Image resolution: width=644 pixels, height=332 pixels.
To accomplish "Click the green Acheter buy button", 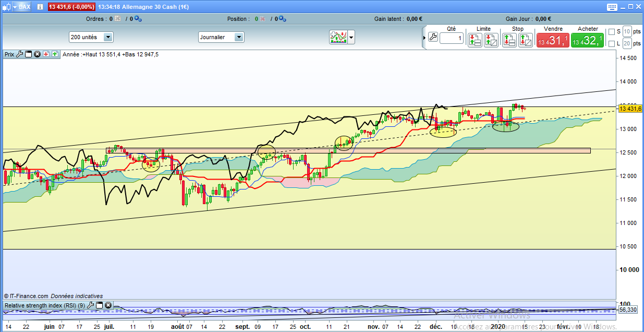I will coord(587,40).
